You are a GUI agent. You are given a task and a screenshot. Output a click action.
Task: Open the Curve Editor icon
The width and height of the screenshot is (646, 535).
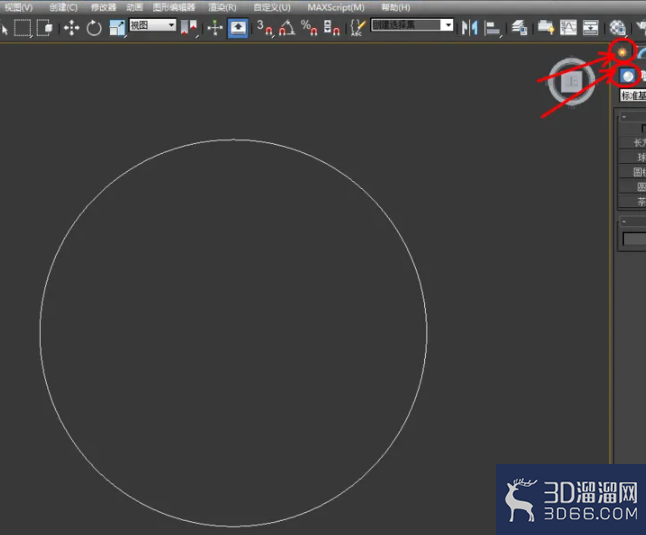[x=568, y=28]
